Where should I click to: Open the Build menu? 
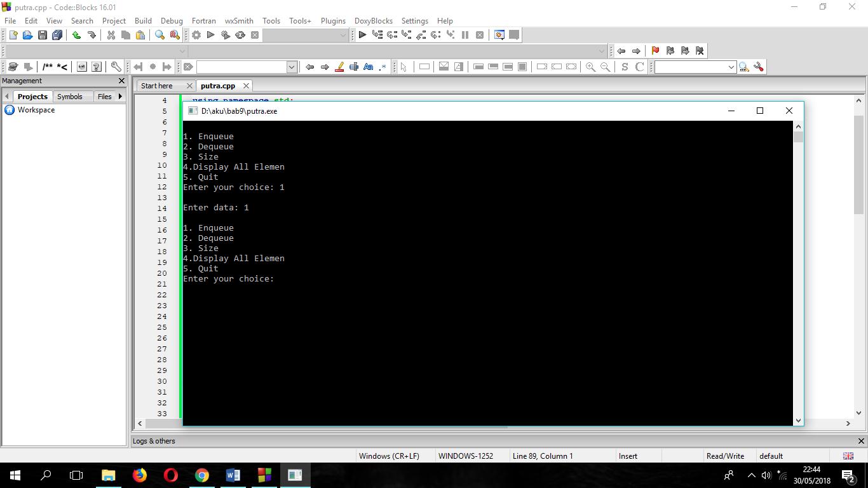click(143, 20)
